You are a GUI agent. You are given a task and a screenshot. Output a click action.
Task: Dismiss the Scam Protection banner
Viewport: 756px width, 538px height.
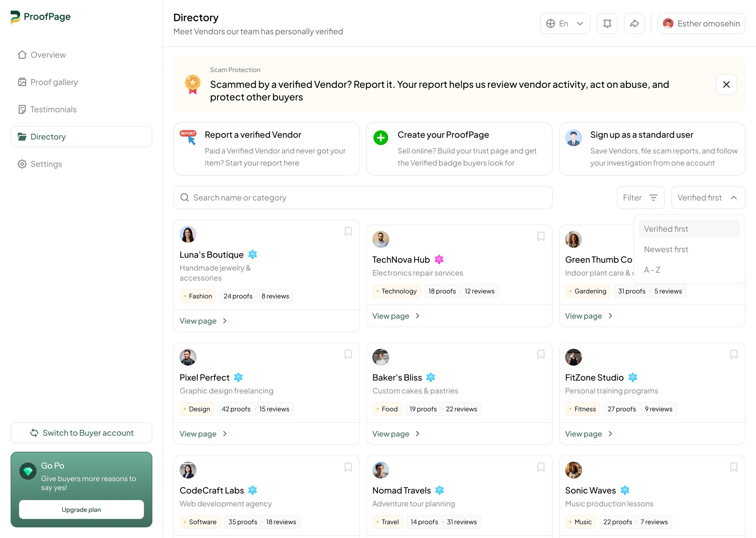pyautogui.click(x=727, y=84)
